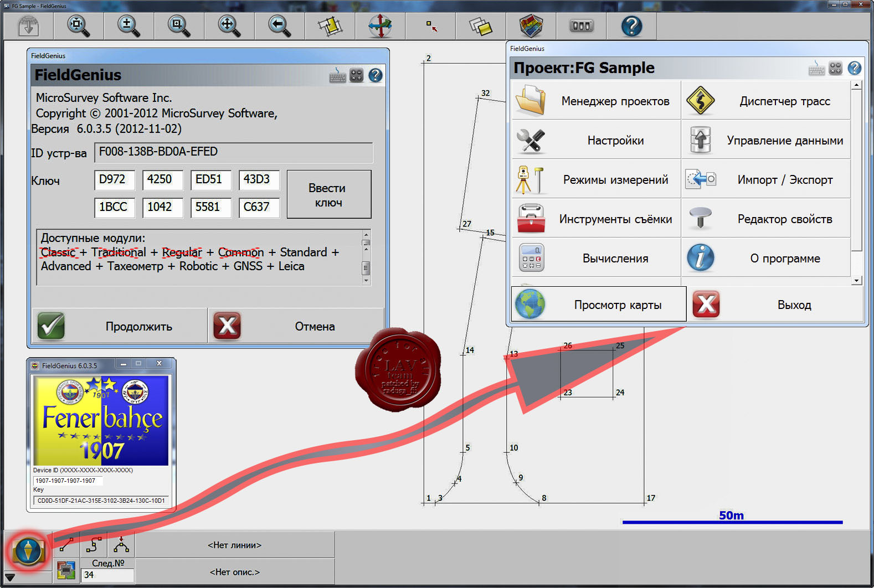Click the layers icon beside След.№

[66, 571]
